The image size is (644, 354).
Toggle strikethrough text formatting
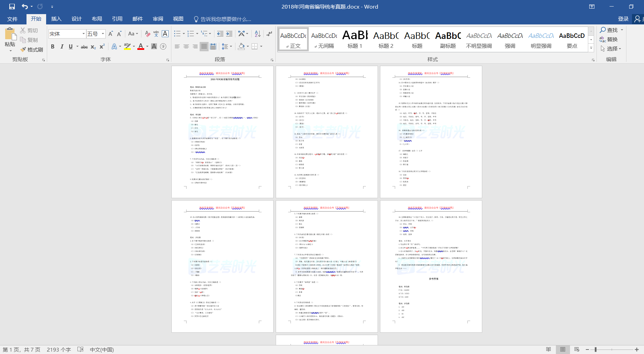[x=84, y=47]
